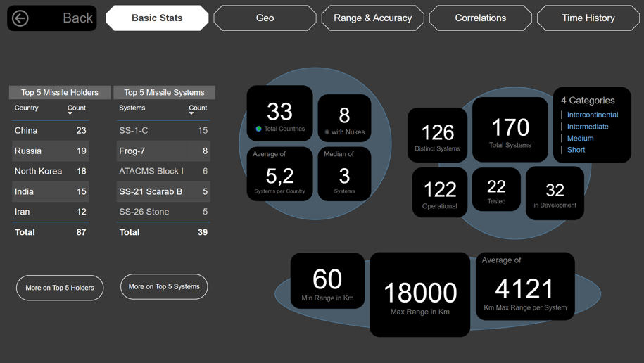Select the North Korea row
Viewport: 644px width, 363px height.
(51, 171)
